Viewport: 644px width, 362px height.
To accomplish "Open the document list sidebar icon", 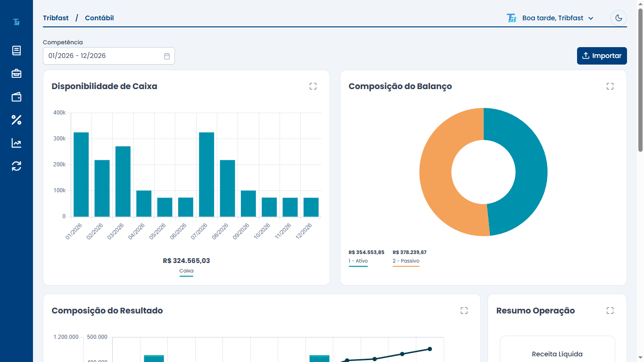I will tap(17, 50).
